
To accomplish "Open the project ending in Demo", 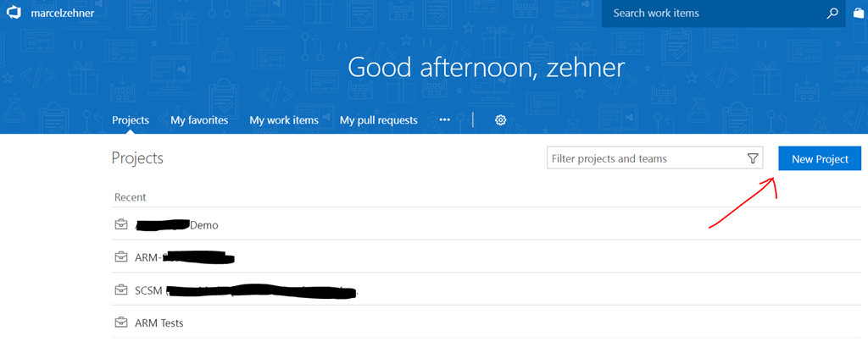I will coord(203,225).
